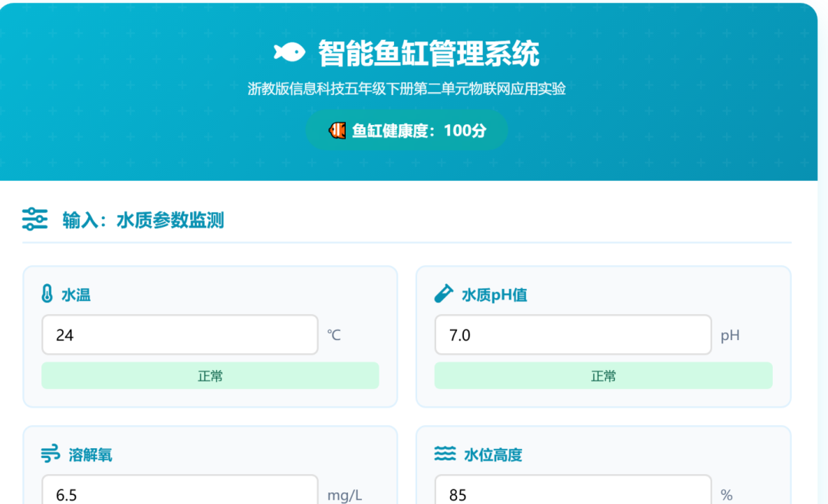The height and width of the screenshot is (504, 828).
Task: Click the 正常 status badge under 水温
Action: [x=210, y=375]
